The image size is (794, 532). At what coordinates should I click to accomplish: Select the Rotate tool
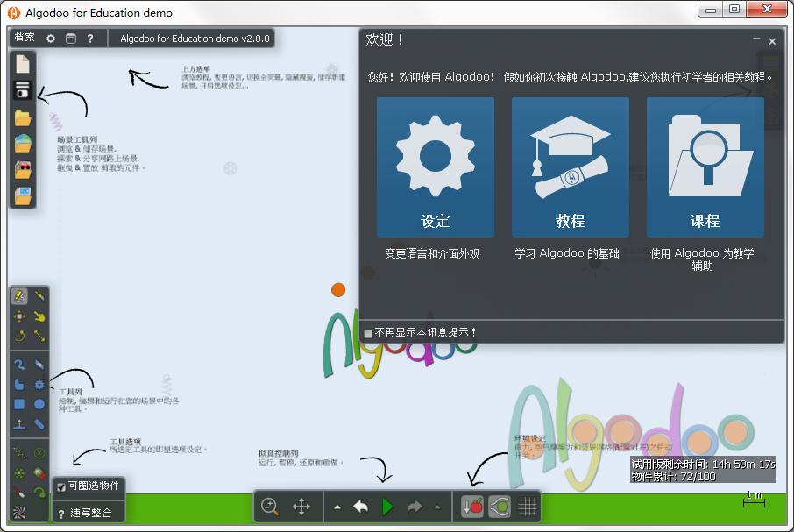coord(19,336)
